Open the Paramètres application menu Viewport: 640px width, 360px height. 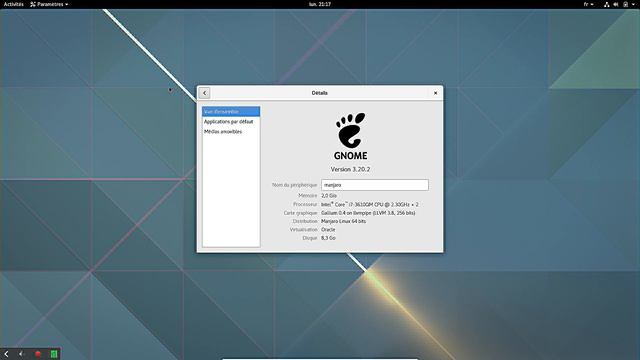tap(49, 4)
